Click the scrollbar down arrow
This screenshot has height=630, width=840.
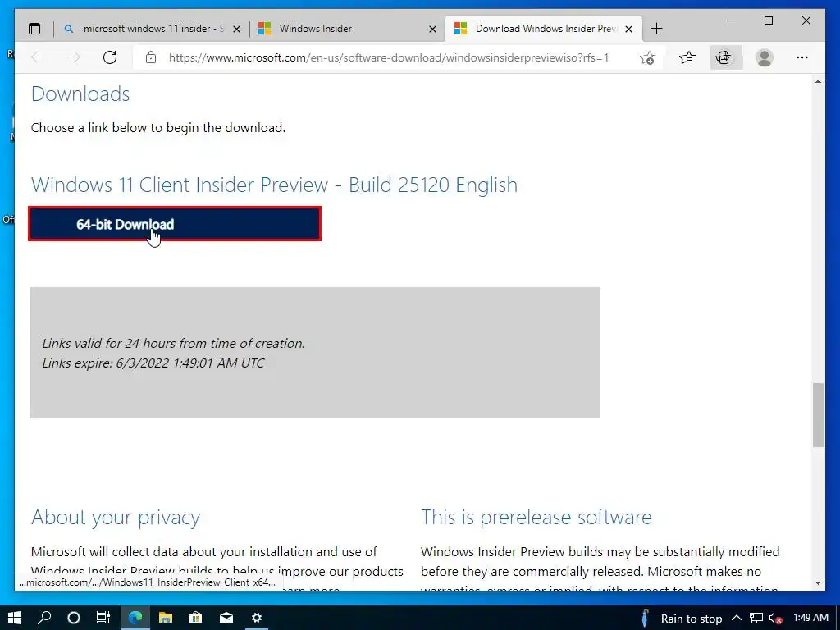818,583
